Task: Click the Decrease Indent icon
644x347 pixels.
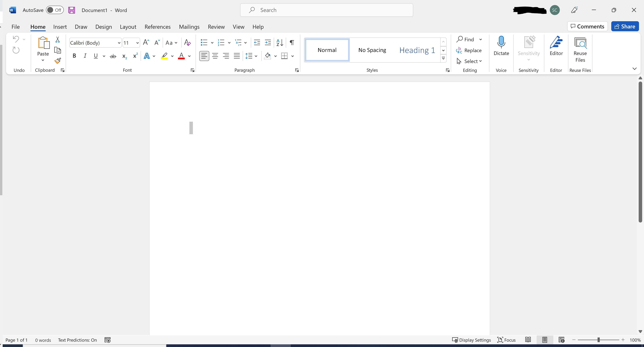Action: point(257,42)
